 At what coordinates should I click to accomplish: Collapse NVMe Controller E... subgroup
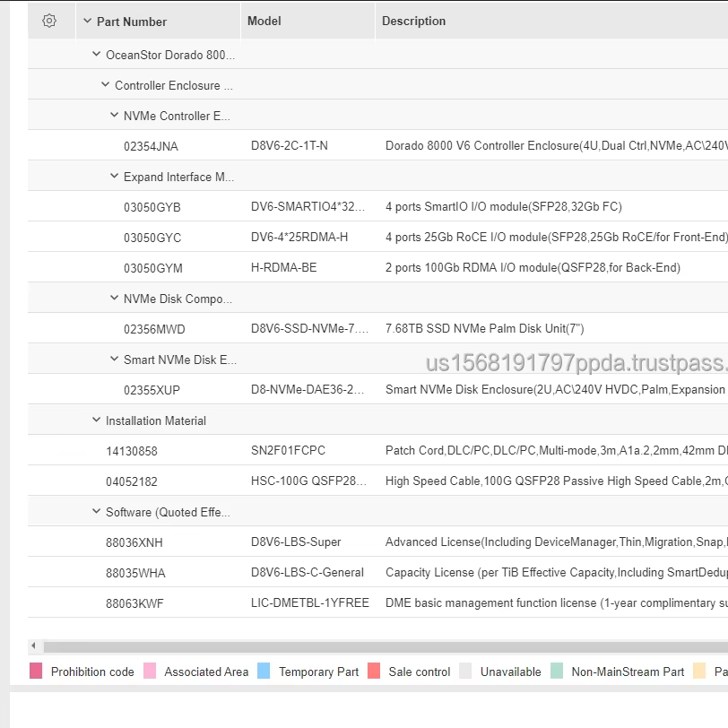tap(115, 116)
